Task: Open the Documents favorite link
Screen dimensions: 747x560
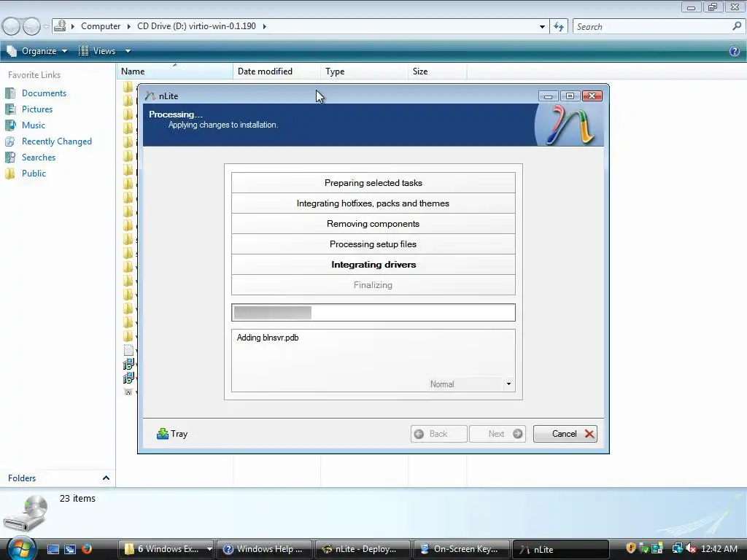Action: tap(44, 93)
